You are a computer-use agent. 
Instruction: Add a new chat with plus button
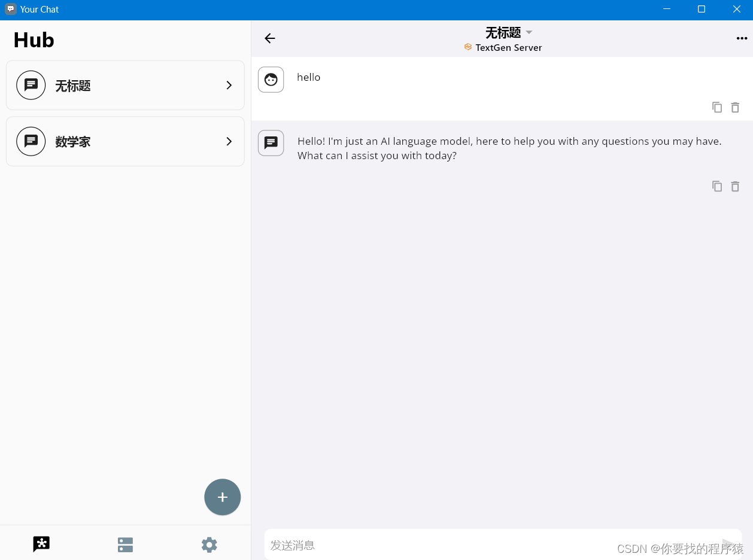coord(223,497)
